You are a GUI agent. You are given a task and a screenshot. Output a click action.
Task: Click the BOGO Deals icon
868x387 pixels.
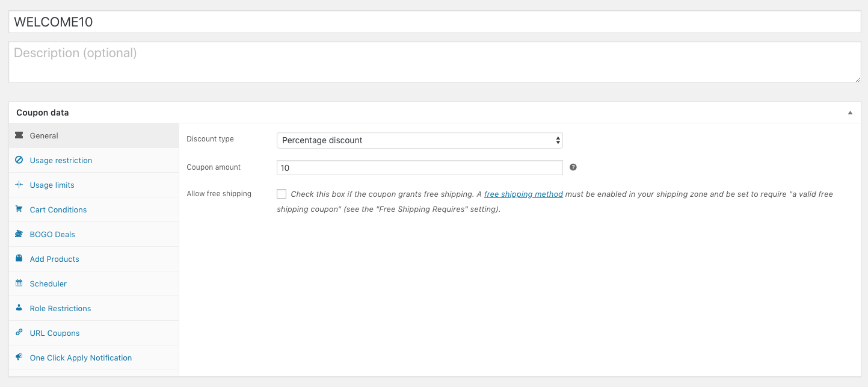pos(19,234)
